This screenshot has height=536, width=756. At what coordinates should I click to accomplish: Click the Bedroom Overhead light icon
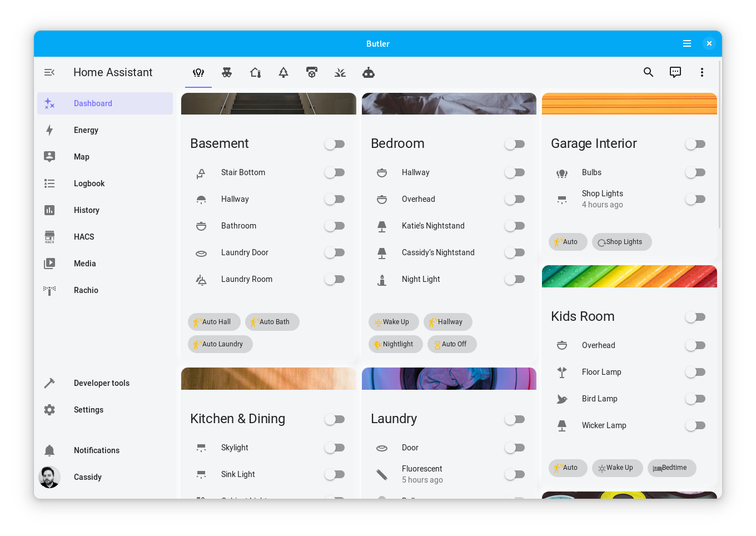[x=382, y=199]
